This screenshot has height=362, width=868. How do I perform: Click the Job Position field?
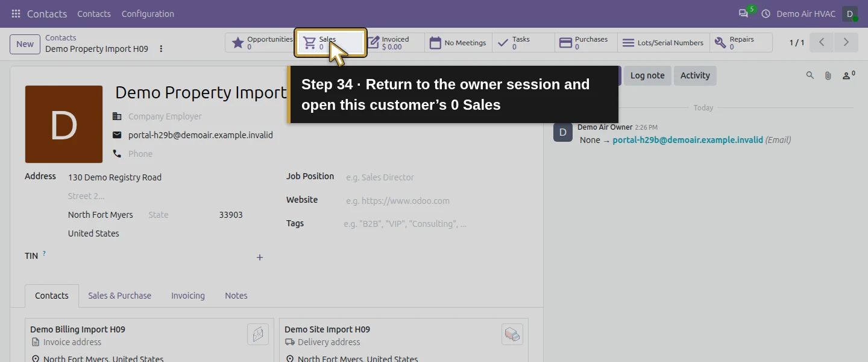pos(437,177)
